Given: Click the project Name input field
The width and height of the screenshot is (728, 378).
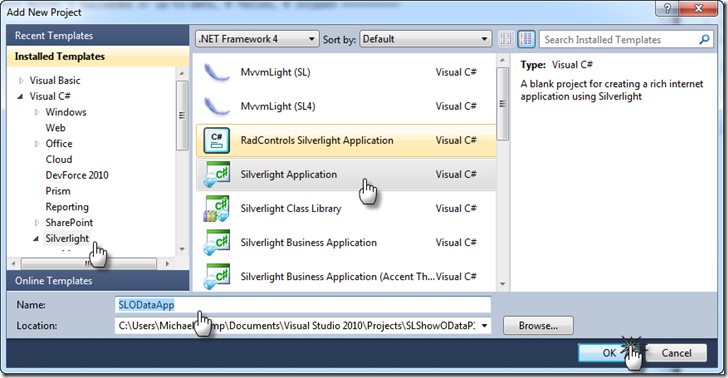Looking at the screenshot, I should [x=303, y=305].
